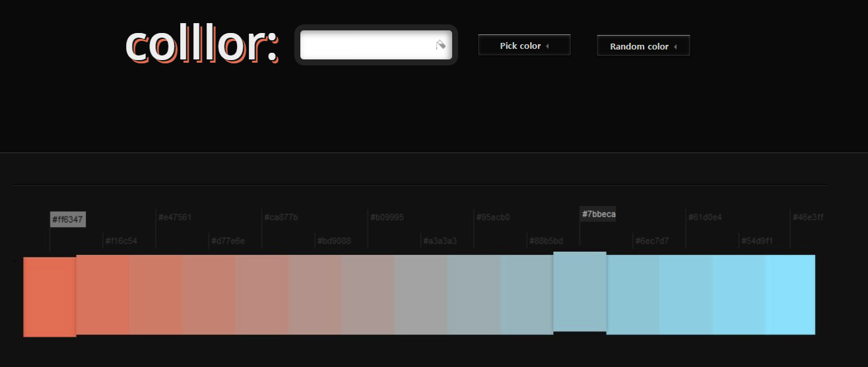
Task: Pick the #6ec7d7 color swatch
Action: point(633,294)
